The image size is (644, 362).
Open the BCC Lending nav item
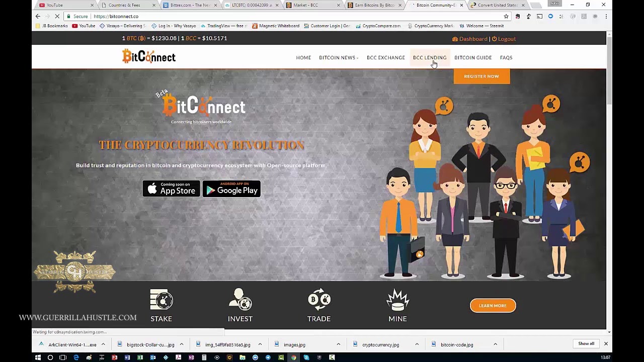click(430, 58)
